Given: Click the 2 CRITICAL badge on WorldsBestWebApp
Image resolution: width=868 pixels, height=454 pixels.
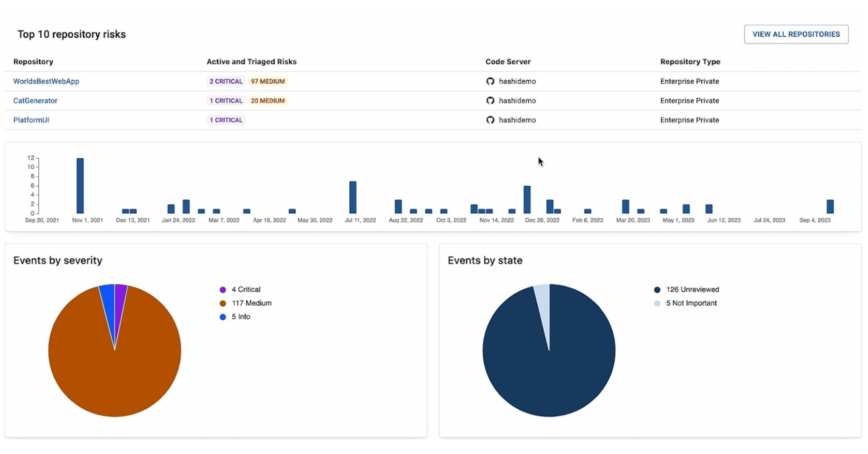Looking at the screenshot, I should point(226,81).
